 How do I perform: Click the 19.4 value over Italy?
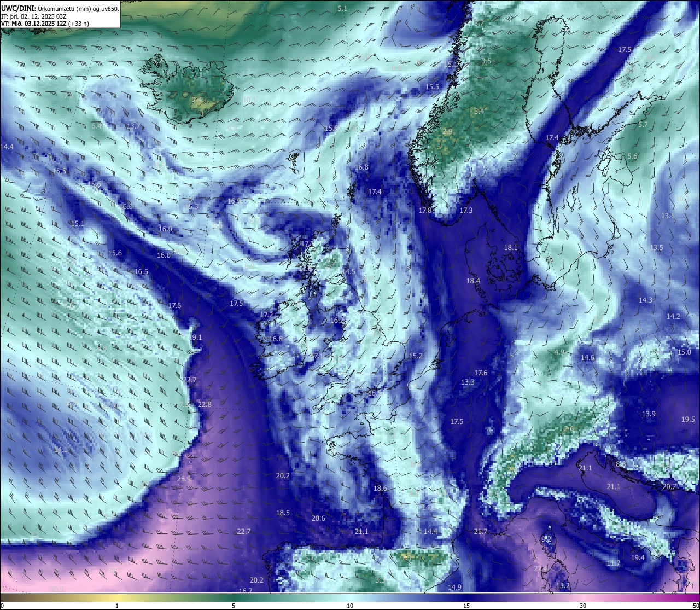click(638, 557)
